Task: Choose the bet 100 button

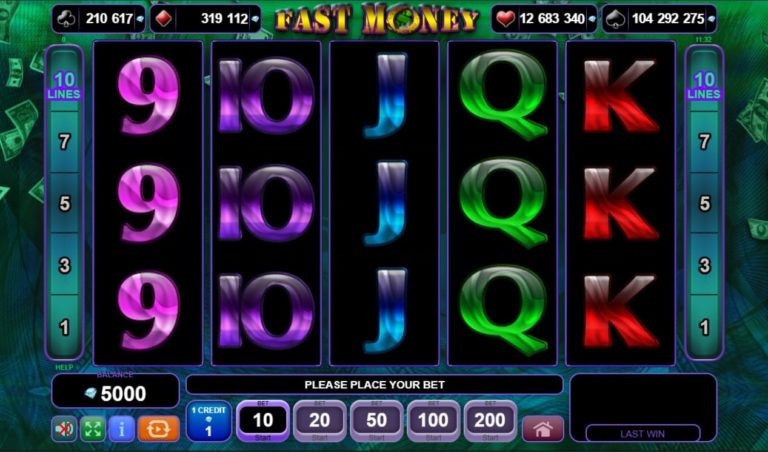Action: click(433, 421)
